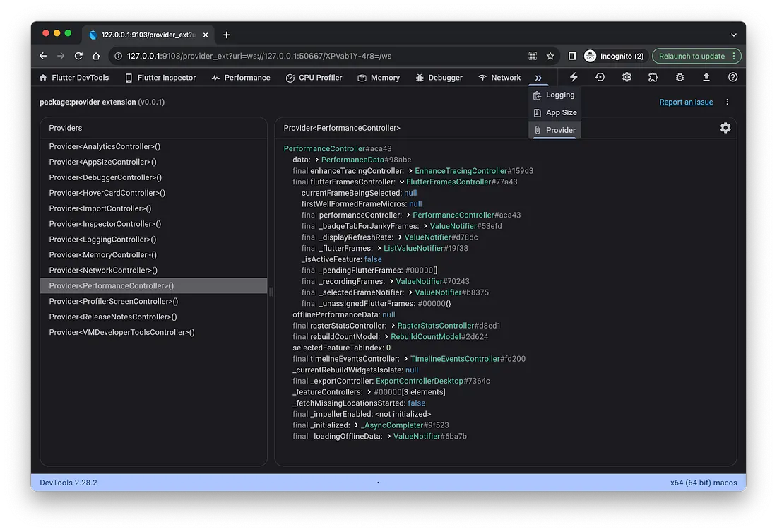This screenshot has width=777, height=532.
Task: Click the bug report icon in toolbar
Action: [x=680, y=77]
